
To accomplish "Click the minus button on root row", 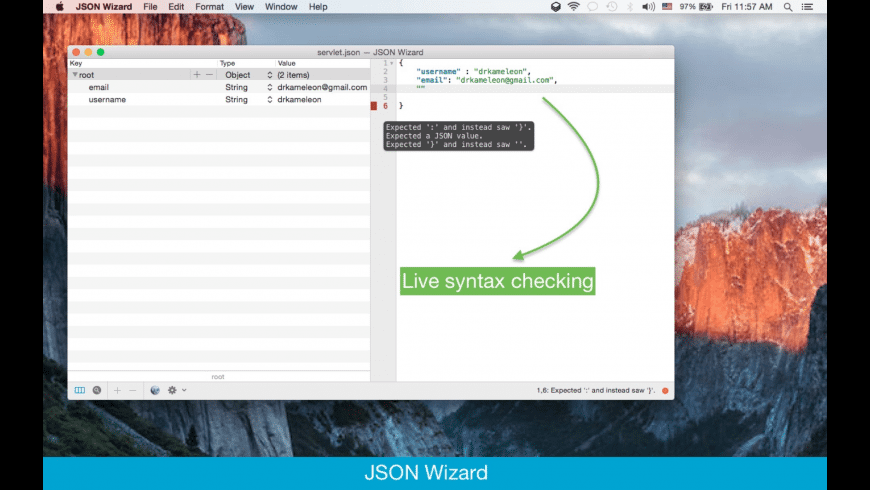I will (x=209, y=74).
